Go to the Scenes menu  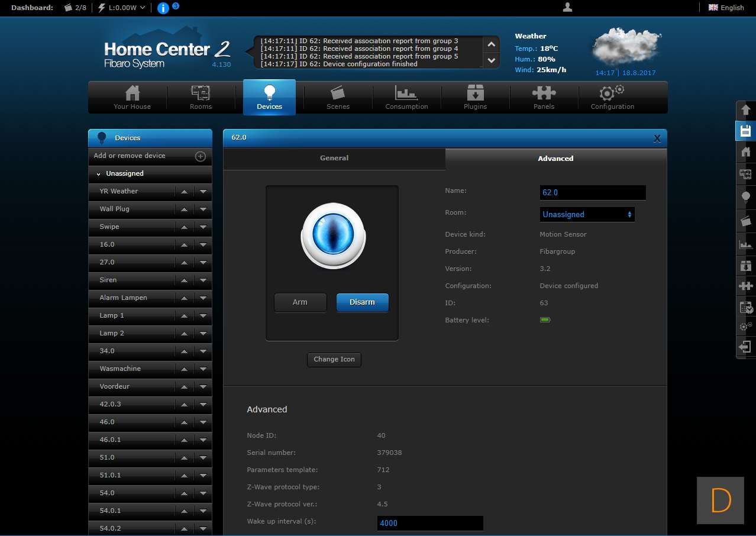tap(338, 98)
